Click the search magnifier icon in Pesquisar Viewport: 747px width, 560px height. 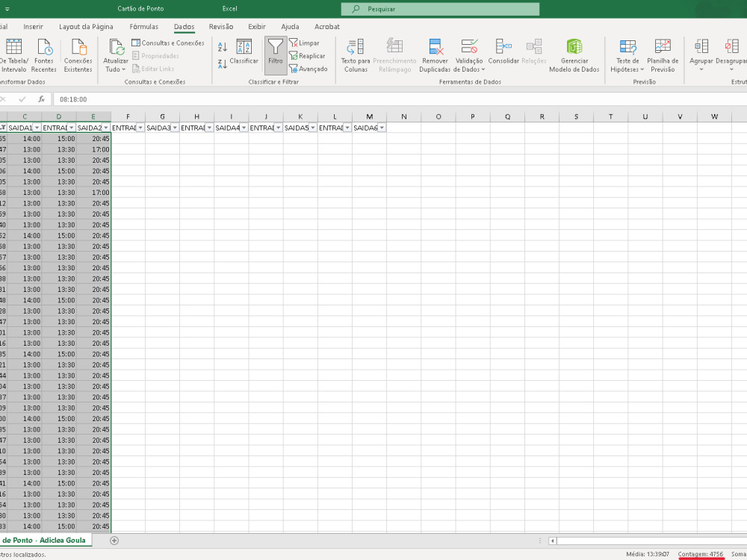pos(356,9)
